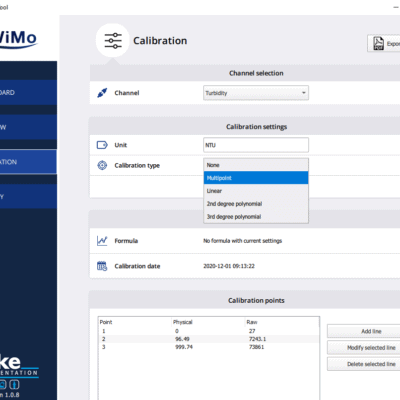Click the NTU unit input field
This screenshot has height=400, width=400.
pyautogui.click(x=256, y=145)
